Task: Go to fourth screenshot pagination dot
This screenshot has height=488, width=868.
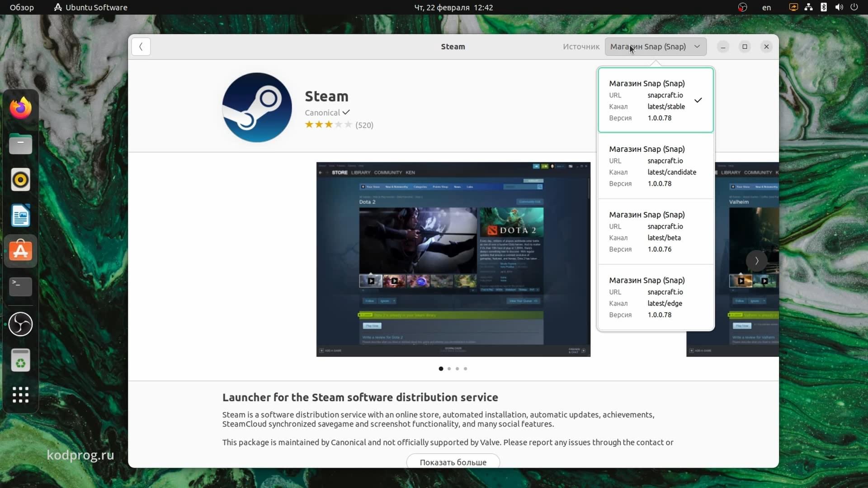Action: 465,369
